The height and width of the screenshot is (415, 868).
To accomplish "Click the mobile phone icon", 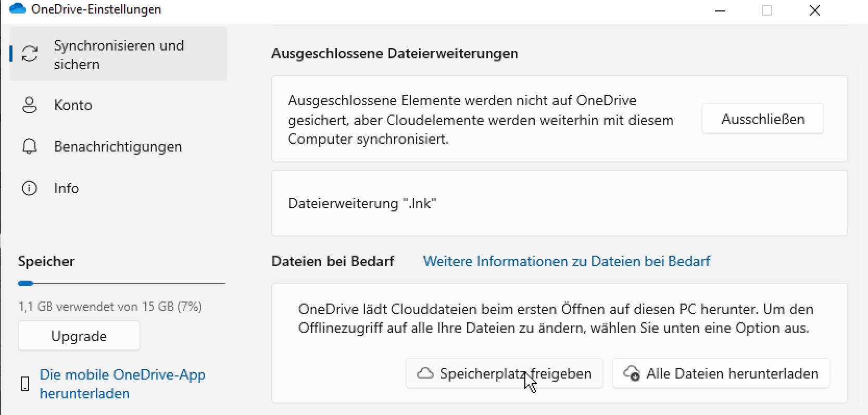I will tap(25, 384).
